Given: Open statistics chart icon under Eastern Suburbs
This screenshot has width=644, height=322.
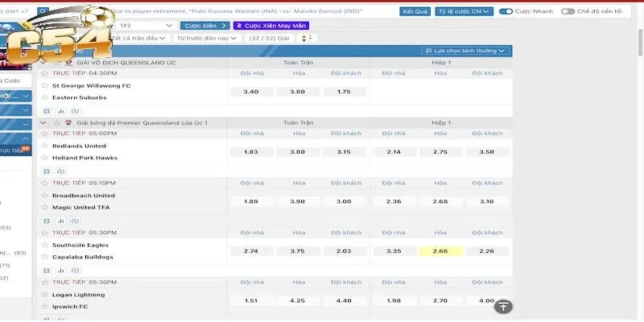Looking at the screenshot, I should pos(60,110).
